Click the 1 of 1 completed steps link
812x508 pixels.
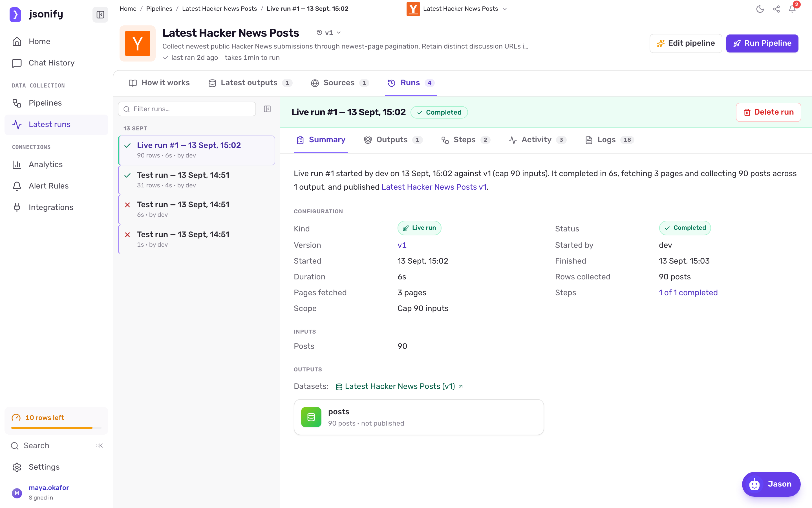click(x=688, y=293)
